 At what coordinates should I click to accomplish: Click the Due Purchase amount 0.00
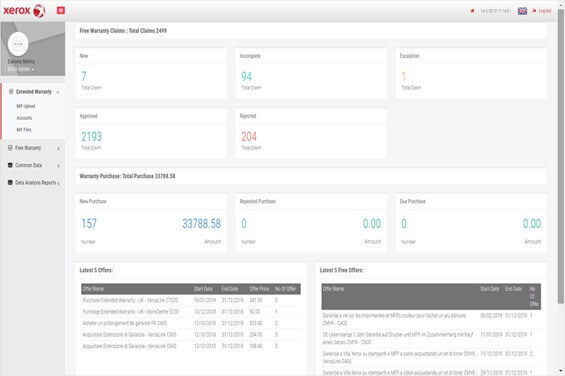(x=532, y=224)
